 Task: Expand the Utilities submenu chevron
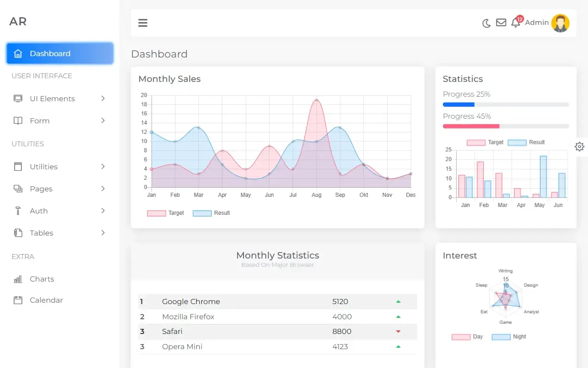click(x=103, y=167)
